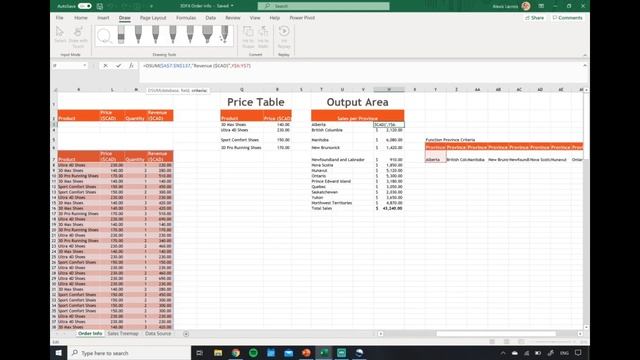Click Ink to Shape
The height and width of the screenshot is (360, 640).
248,37
